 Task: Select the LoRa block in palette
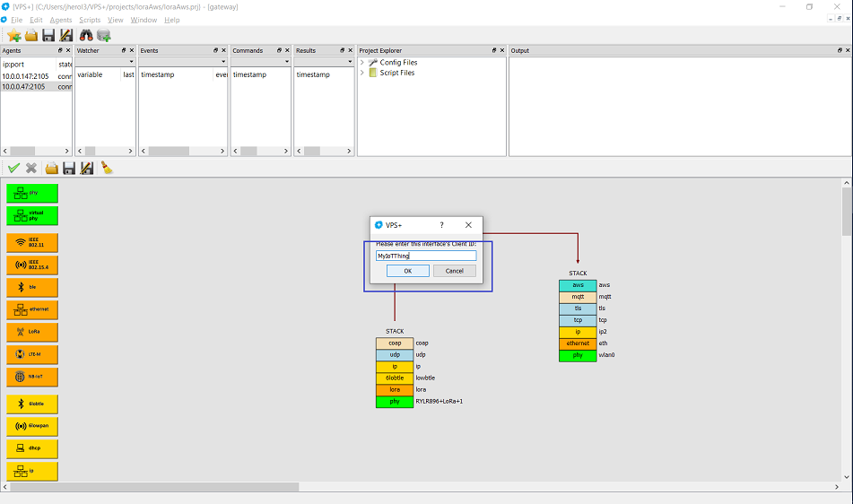coord(32,332)
